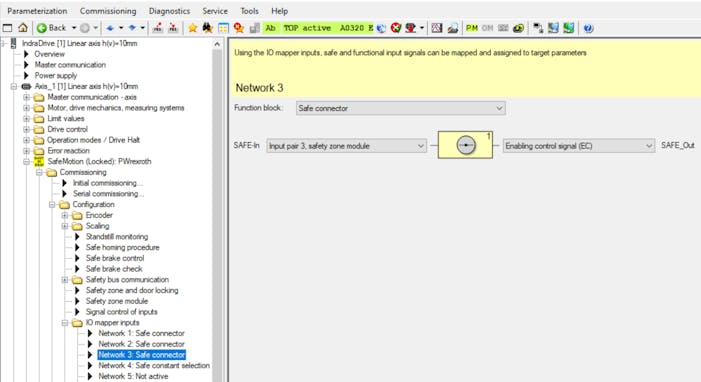Open Initial commissioning... item
701x382 pixels.
pyautogui.click(x=108, y=183)
